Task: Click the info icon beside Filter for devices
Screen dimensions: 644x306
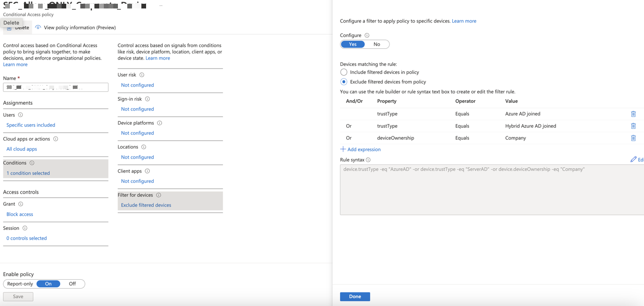Action: [x=159, y=195]
